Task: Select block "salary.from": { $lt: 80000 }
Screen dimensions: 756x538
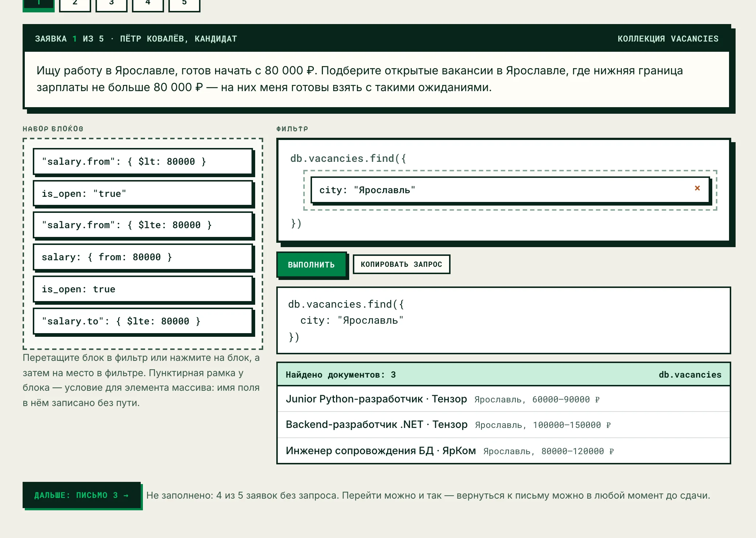Action: pyautogui.click(x=143, y=161)
